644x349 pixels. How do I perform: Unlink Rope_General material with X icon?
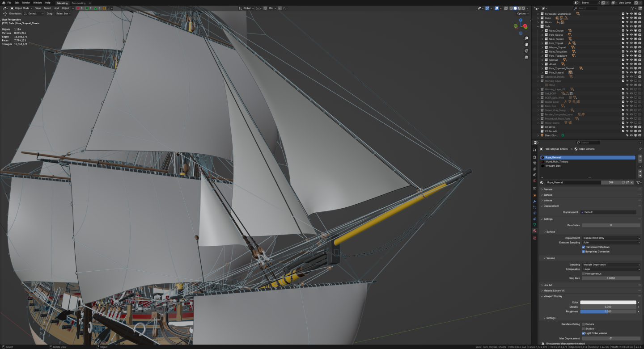[631, 182]
